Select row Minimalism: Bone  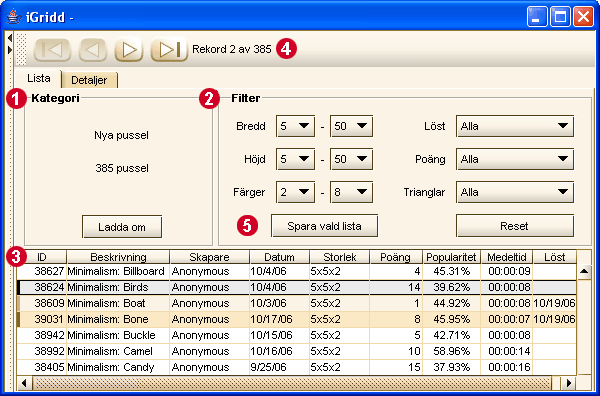pyautogui.click(x=297, y=319)
